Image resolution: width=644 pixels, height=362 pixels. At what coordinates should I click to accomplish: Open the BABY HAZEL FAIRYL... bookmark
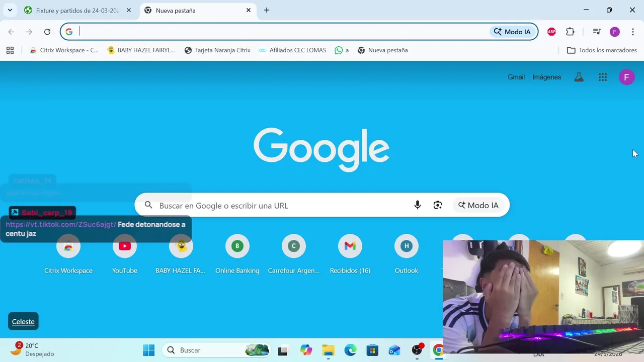click(x=141, y=50)
